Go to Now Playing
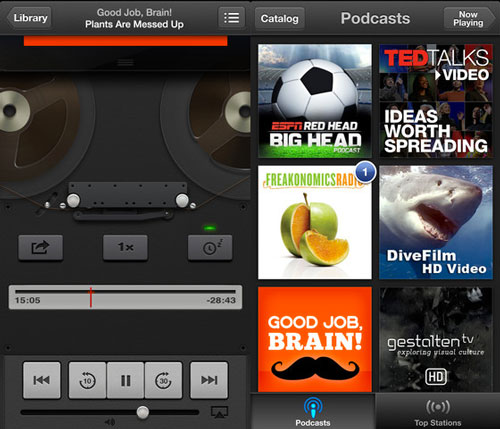The width and height of the screenshot is (500, 429). [x=469, y=19]
